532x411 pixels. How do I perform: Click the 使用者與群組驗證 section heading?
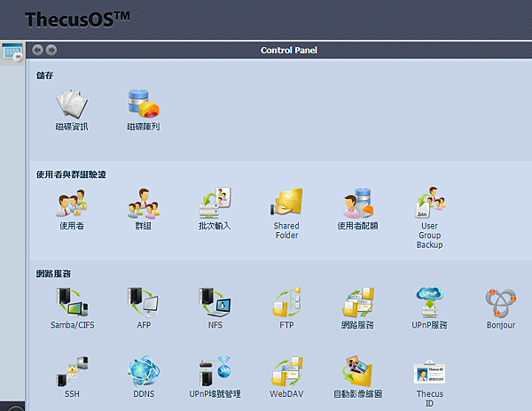coord(71,174)
